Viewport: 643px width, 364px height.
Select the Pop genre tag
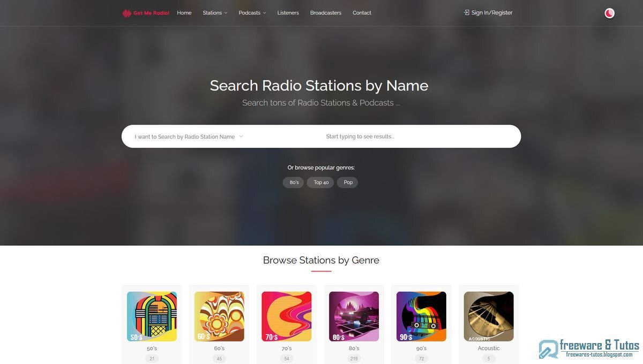(x=348, y=183)
